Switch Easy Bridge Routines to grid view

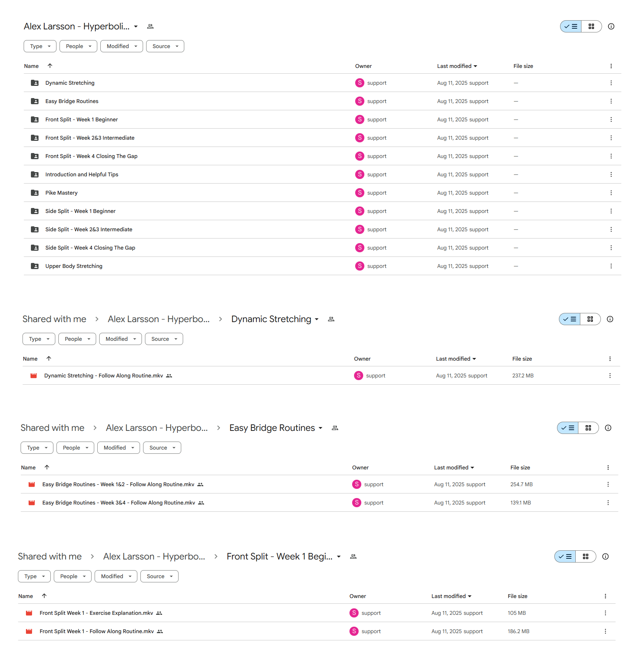tap(588, 428)
